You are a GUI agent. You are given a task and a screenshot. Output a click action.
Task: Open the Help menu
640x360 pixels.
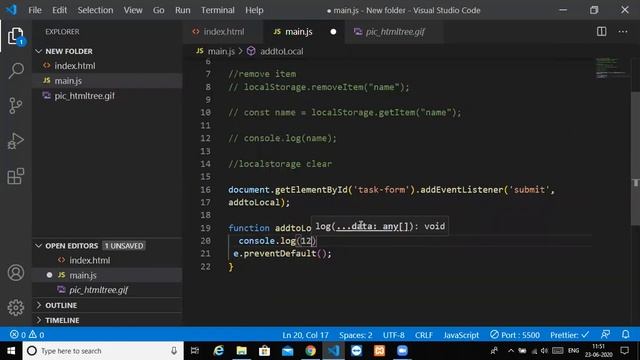(x=254, y=10)
